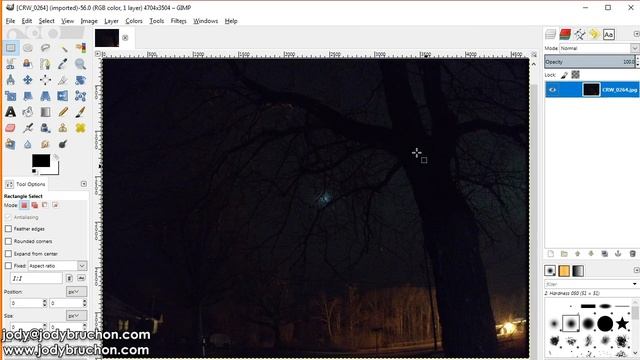
Task: Select the Fuzzy Select wand tool
Action: (x=63, y=48)
